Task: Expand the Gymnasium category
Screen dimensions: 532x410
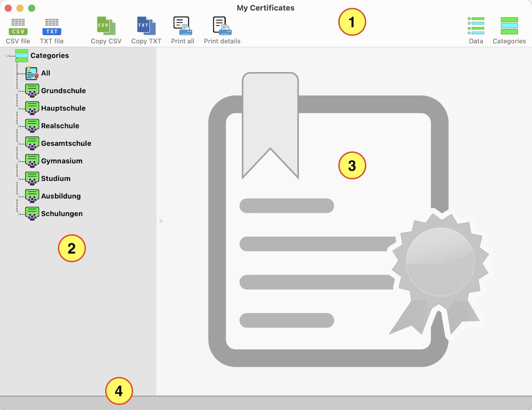Action: click(x=18, y=161)
